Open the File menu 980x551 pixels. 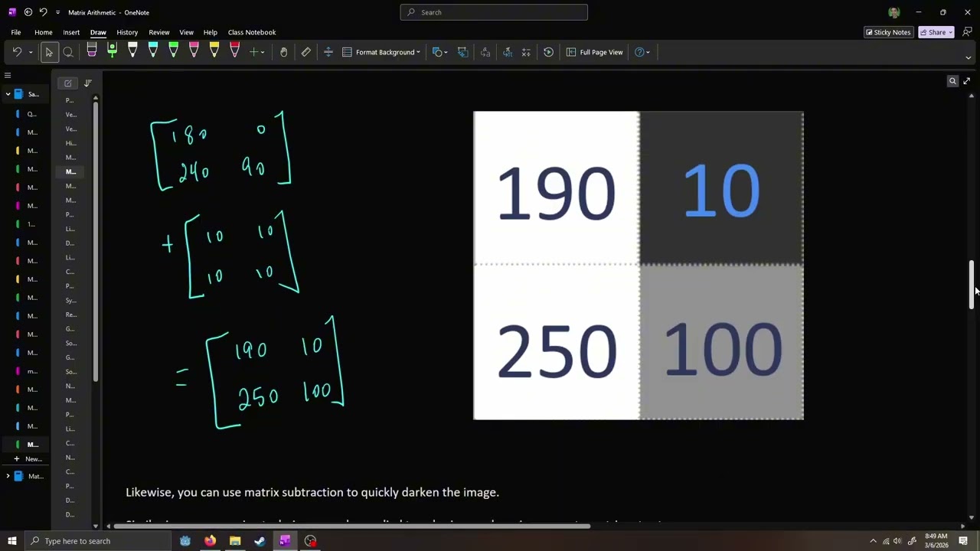point(15,32)
